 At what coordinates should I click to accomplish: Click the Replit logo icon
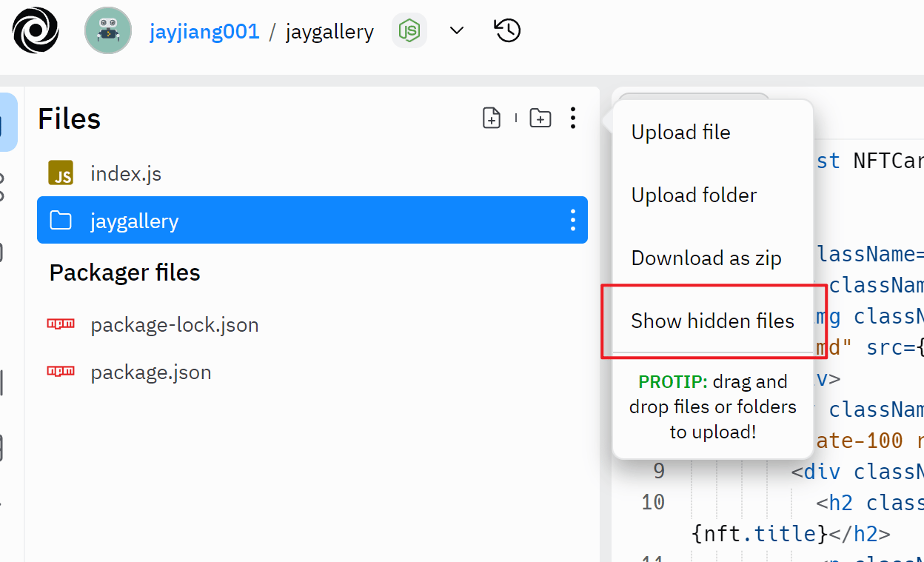click(x=36, y=30)
